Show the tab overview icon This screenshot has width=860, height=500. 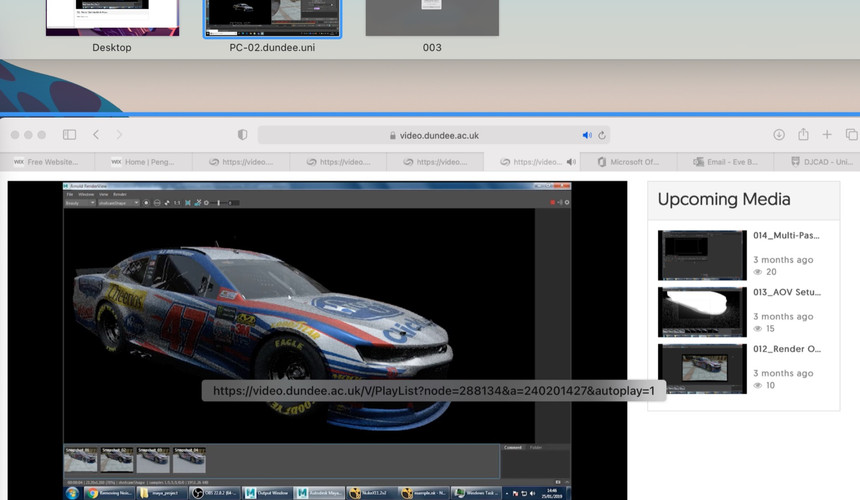tap(851, 135)
